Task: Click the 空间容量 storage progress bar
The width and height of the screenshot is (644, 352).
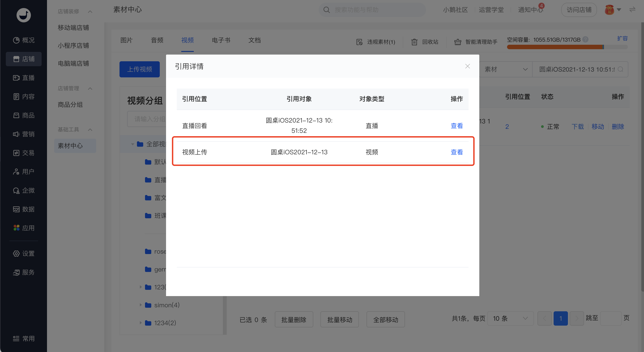Action: coord(567,47)
